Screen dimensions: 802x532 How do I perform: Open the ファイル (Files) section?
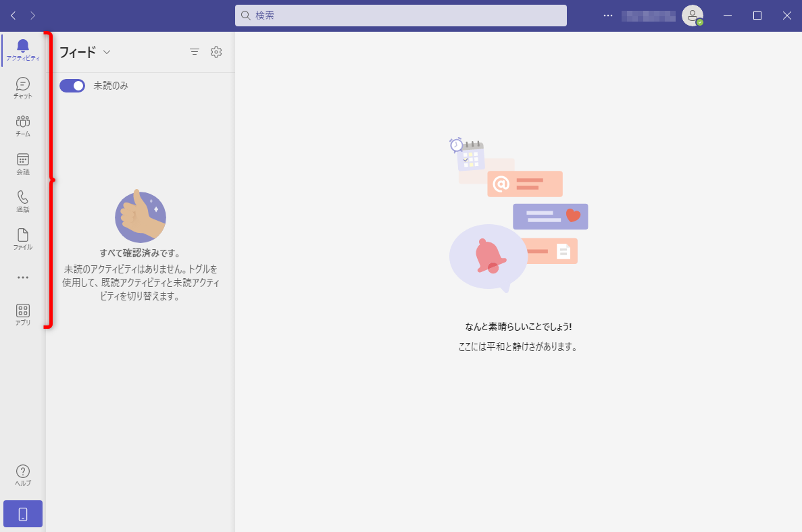click(22, 238)
